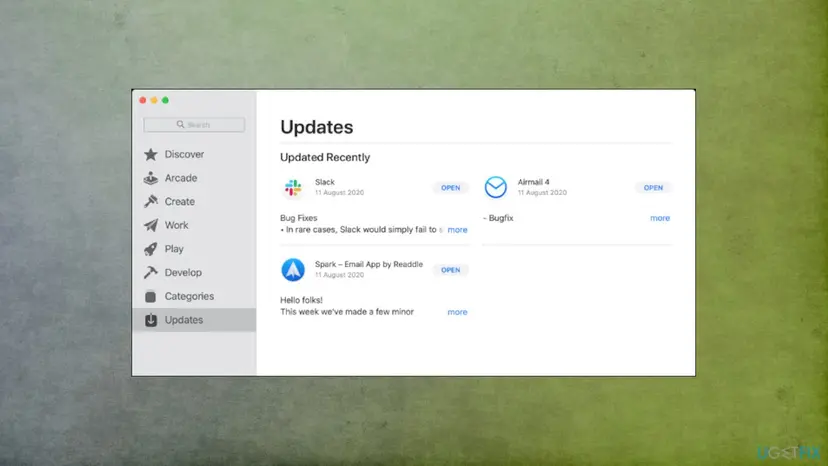This screenshot has width=828, height=466.
Task: Click the Play rocket icon
Action: [x=150, y=249]
